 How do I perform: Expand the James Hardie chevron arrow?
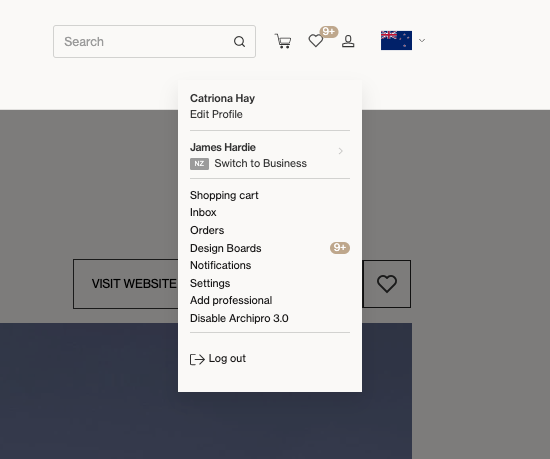click(x=340, y=151)
